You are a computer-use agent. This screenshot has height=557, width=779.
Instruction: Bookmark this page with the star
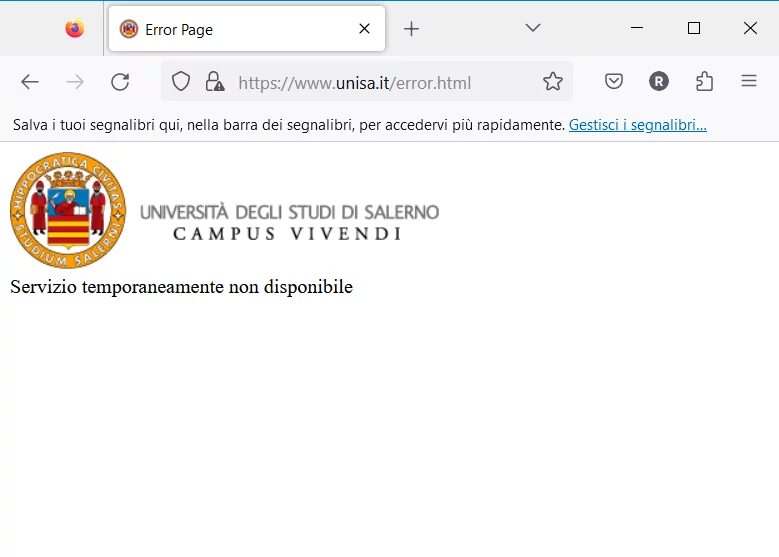coord(553,82)
